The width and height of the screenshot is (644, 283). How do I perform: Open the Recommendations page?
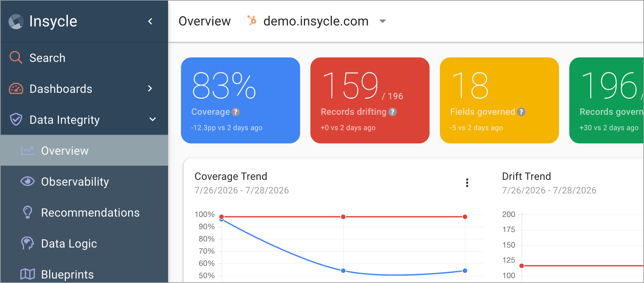pyautogui.click(x=84, y=212)
